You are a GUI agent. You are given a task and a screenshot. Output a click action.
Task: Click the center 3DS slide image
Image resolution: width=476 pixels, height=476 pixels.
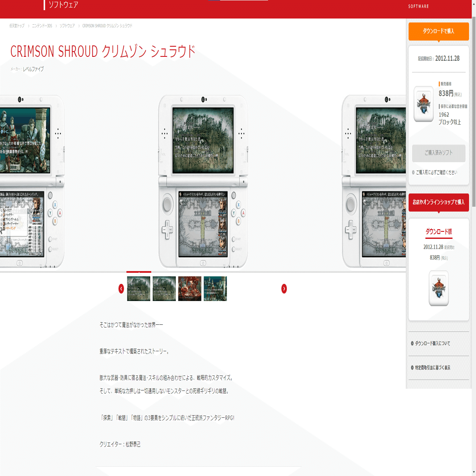pos(203,182)
